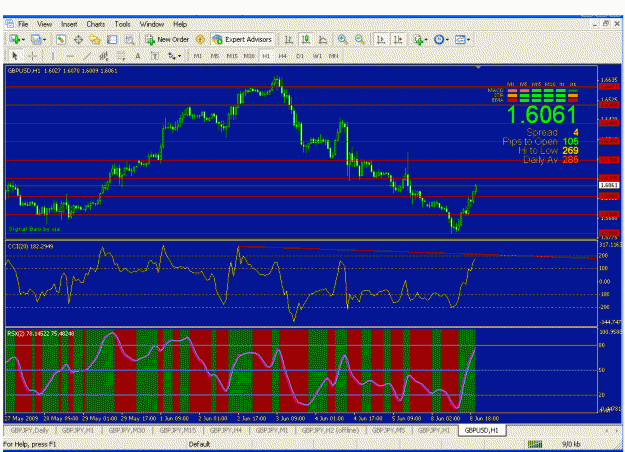The width and height of the screenshot is (625, 452).
Task: Select the H4 timeframe button
Action: coord(283,56)
